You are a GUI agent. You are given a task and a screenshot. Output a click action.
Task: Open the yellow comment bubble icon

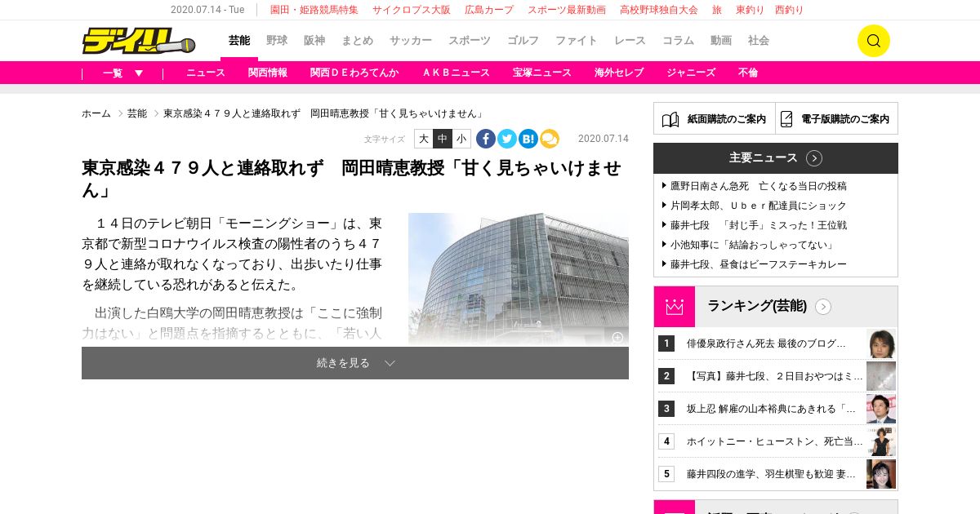click(x=550, y=139)
